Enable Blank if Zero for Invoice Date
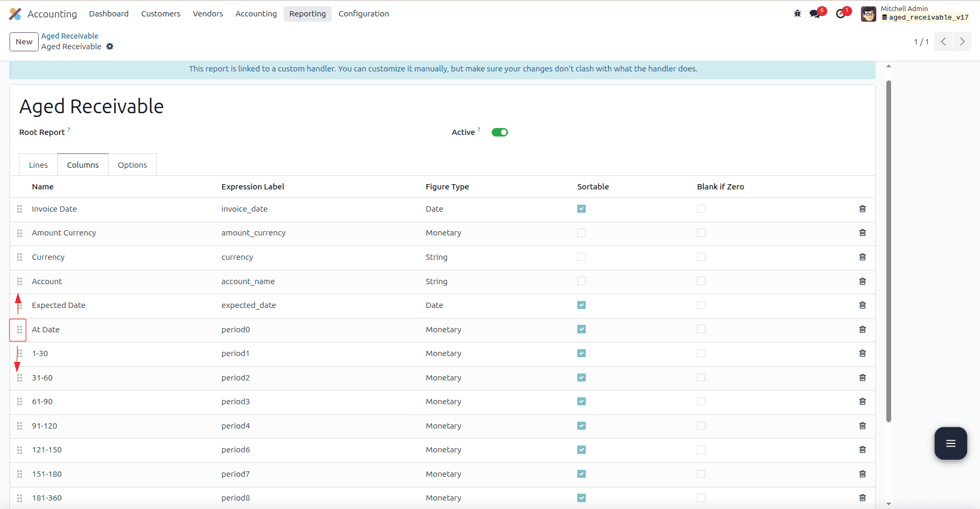The height and width of the screenshot is (509, 980). click(x=701, y=209)
